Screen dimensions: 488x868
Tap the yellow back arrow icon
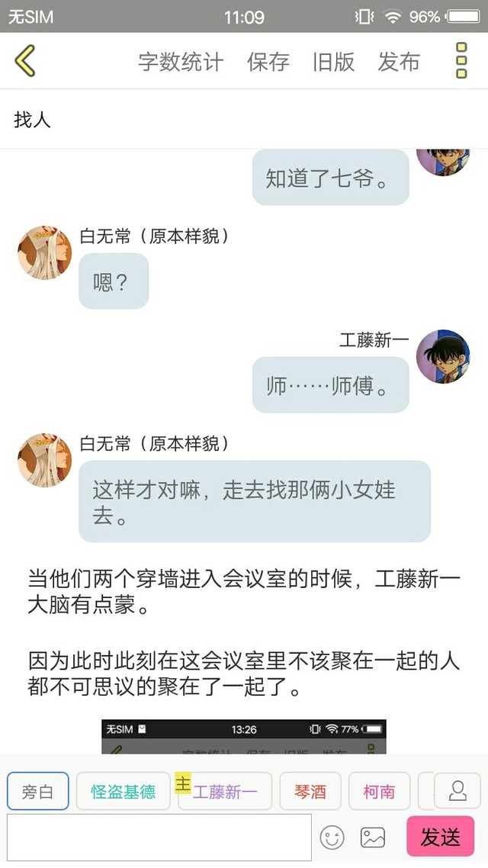(x=25, y=60)
